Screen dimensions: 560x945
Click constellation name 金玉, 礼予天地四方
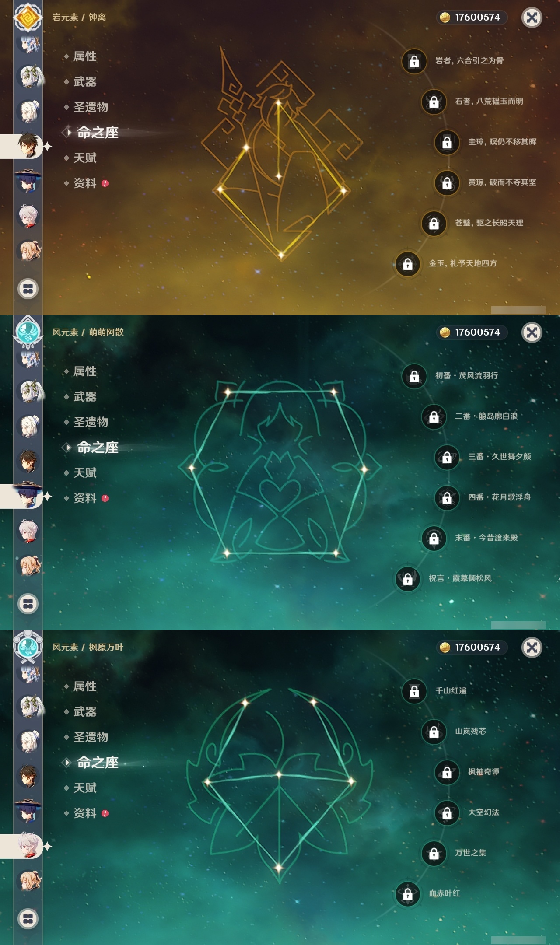coord(462,263)
